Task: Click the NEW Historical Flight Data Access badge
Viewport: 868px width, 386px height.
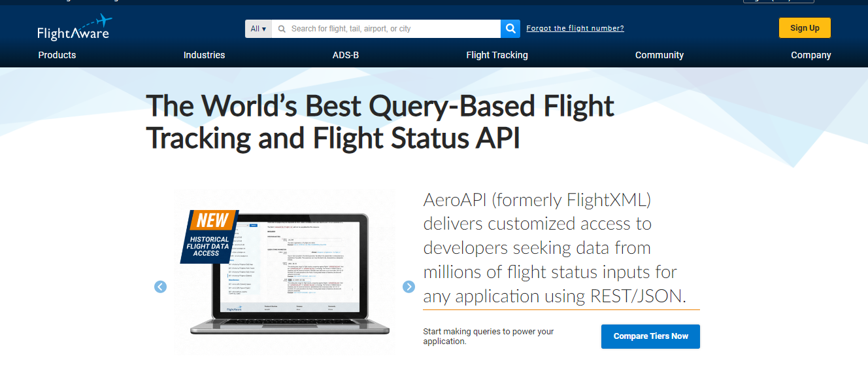Action: (209, 236)
